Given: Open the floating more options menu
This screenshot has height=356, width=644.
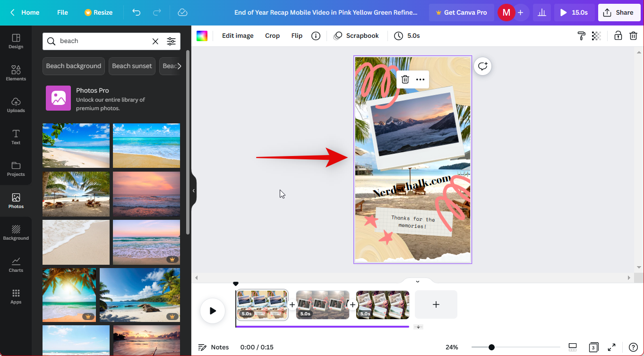Looking at the screenshot, I should [x=420, y=79].
